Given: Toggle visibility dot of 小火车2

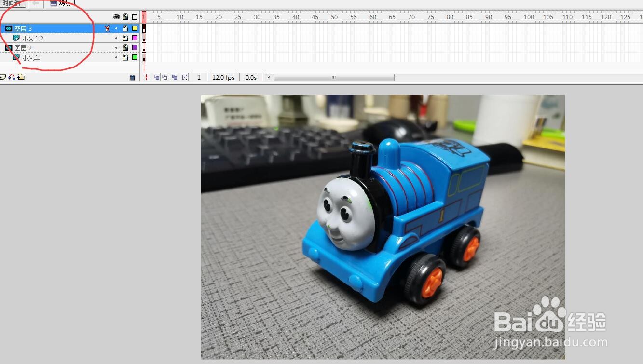Looking at the screenshot, I should [x=116, y=38].
